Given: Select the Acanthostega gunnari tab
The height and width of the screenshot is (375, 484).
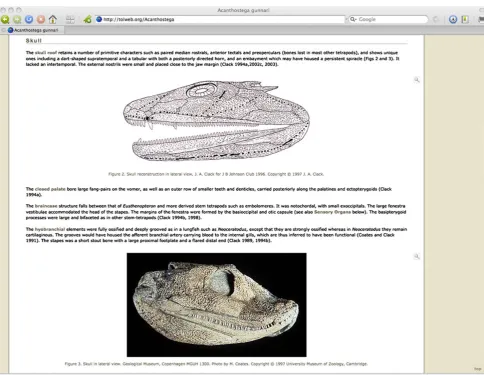Looking at the screenshot, I should [x=33, y=30].
